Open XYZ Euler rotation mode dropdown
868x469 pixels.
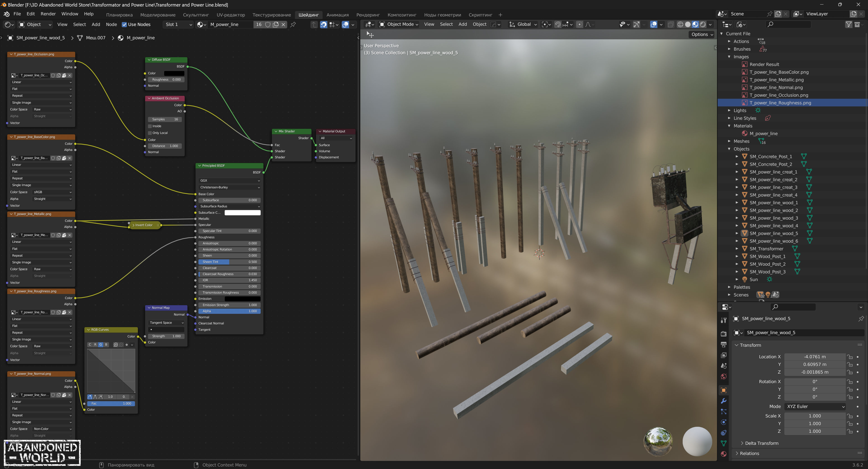pos(815,406)
